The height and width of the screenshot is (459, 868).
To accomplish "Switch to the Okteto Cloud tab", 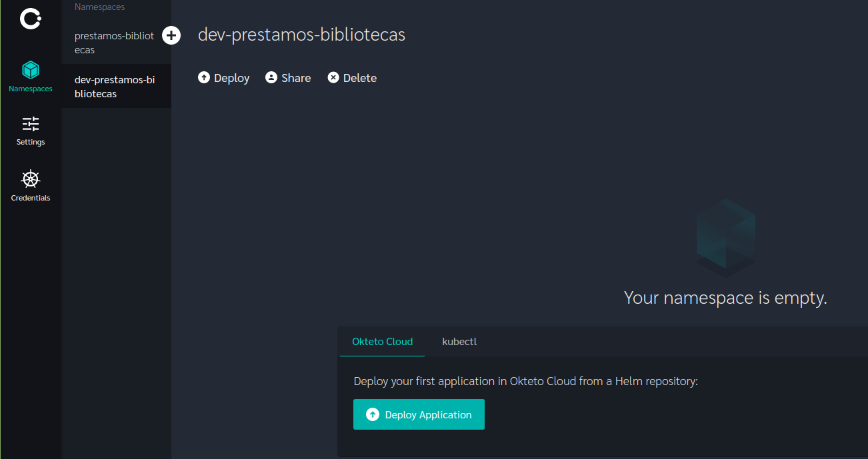I will pyautogui.click(x=382, y=342).
